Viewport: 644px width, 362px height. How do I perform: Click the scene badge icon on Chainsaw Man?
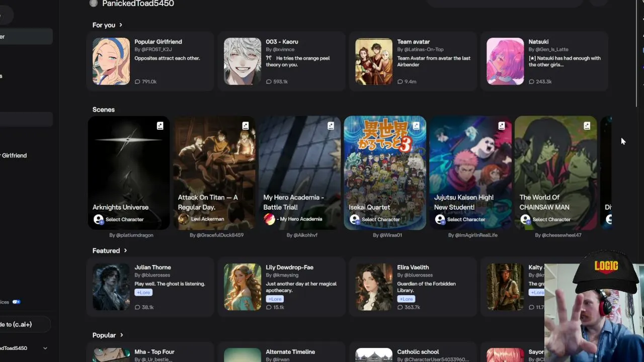[587, 126]
